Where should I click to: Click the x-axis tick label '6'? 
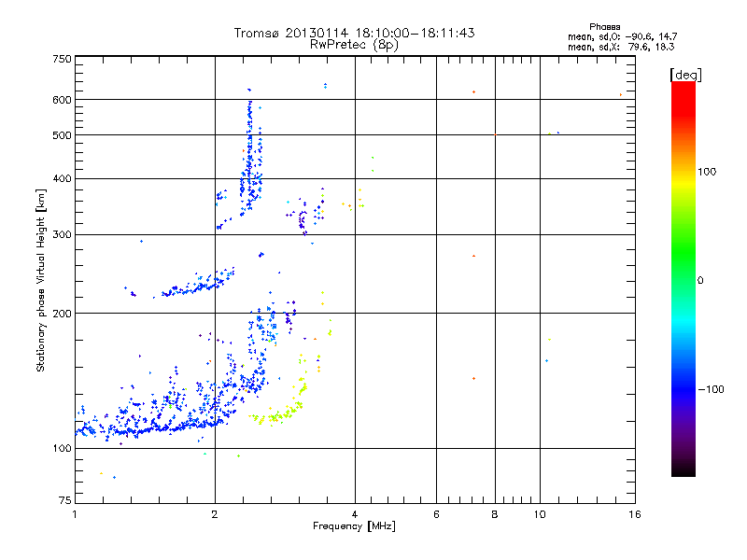tap(436, 514)
